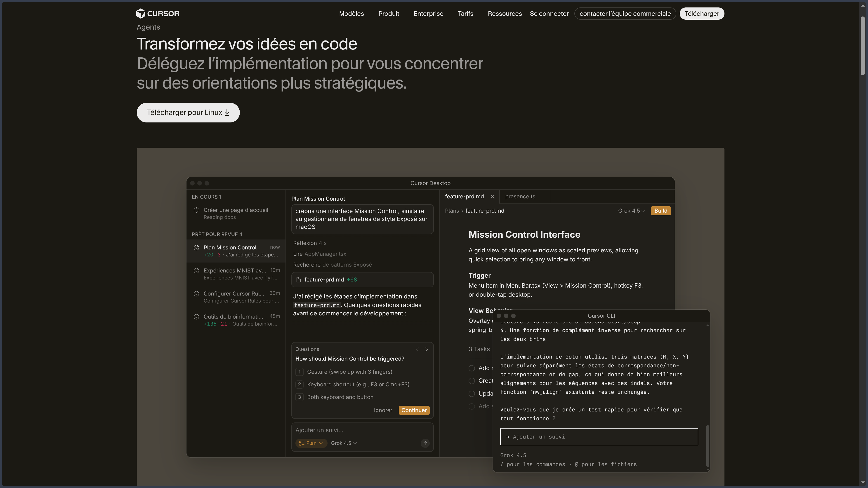Click the Plans breadcrumb
The image size is (868, 488).
(x=452, y=211)
